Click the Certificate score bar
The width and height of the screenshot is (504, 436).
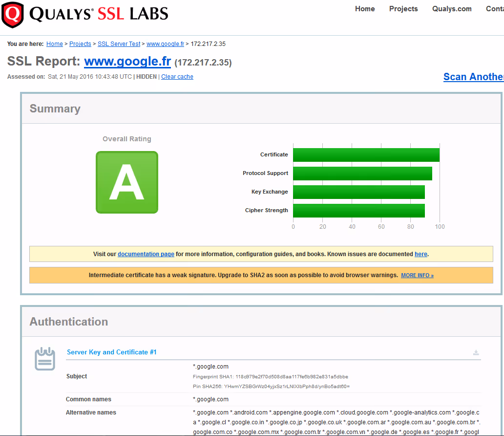point(366,155)
